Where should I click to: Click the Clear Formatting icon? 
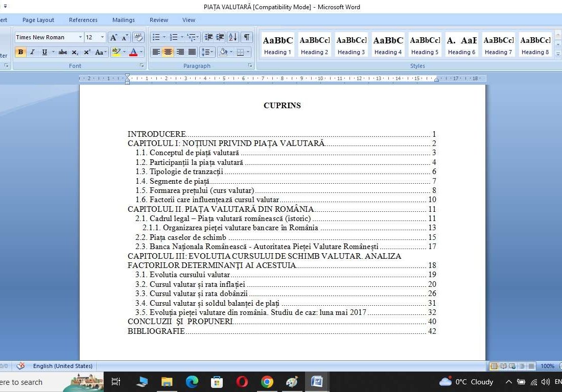[138, 37]
